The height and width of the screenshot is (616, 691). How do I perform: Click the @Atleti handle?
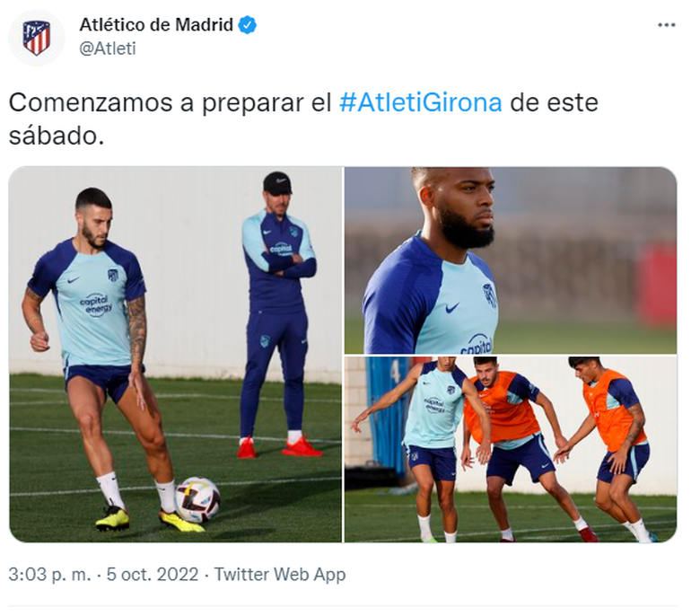(108, 48)
